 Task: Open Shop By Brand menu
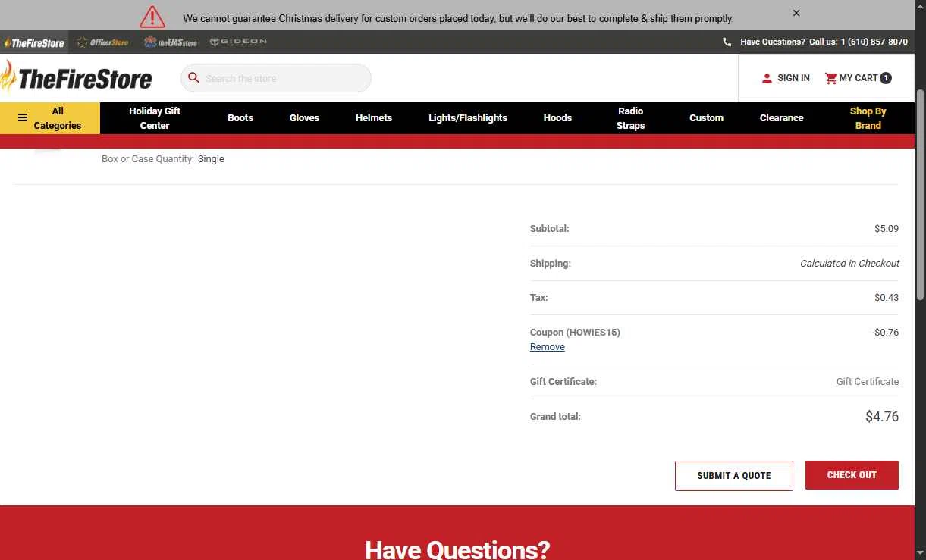pos(868,118)
